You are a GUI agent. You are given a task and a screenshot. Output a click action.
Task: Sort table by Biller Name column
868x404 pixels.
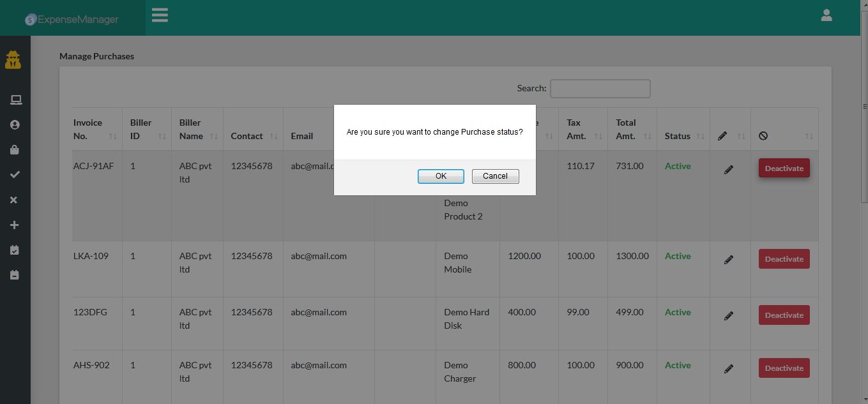tap(197, 129)
